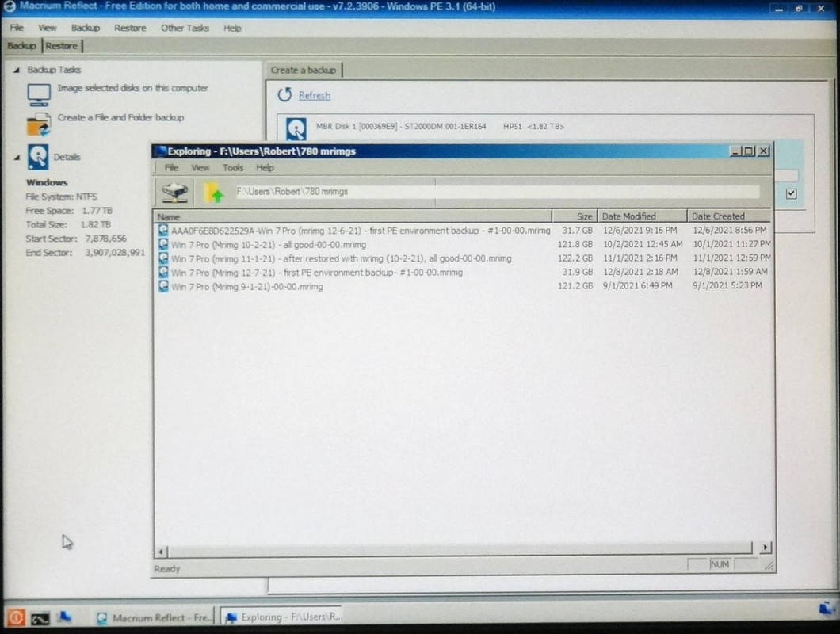Collapse the Details section
Image resolution: width=840 pixels, height=634 pixels.
tap(17, 157)
